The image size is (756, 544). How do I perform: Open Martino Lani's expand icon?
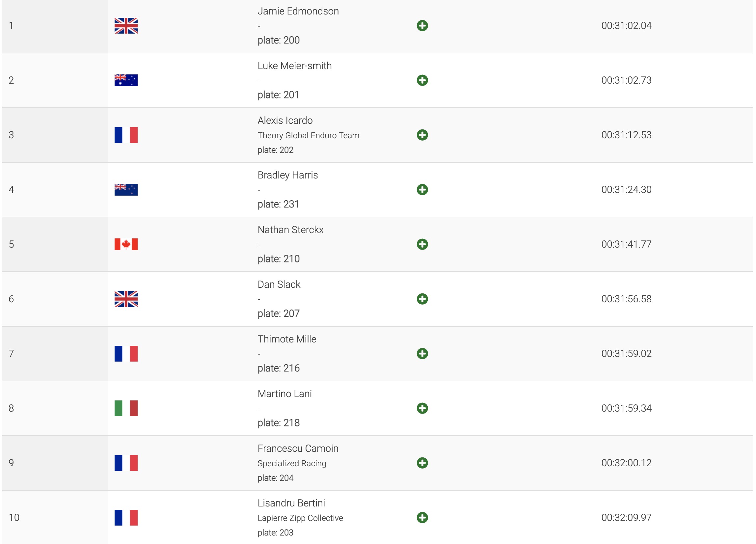pyautogui.click(x=422, y=408)
